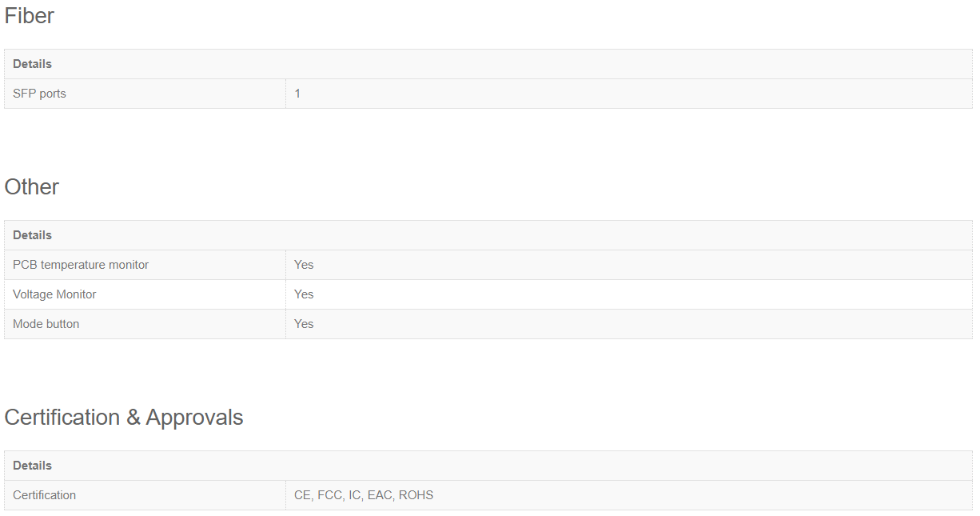Click the SFP ports value 1

tap(297, 94)
